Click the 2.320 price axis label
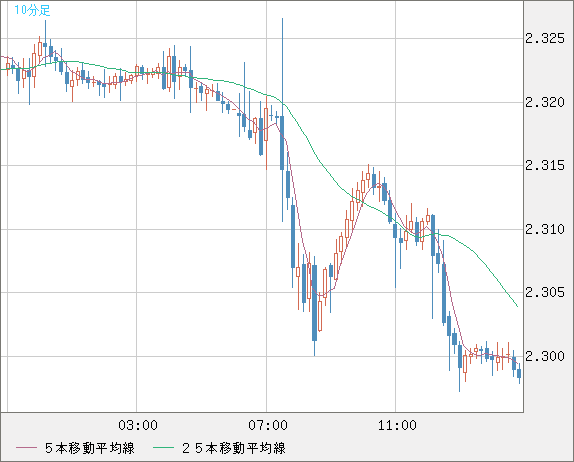Screen dimensions: 574x462 (x=545, y=102)
